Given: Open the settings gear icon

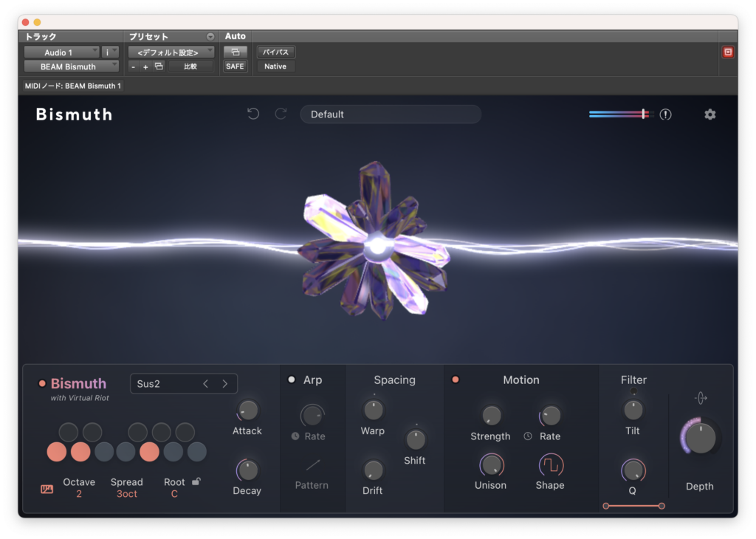Looking at the screenshot, I should 709,114.
